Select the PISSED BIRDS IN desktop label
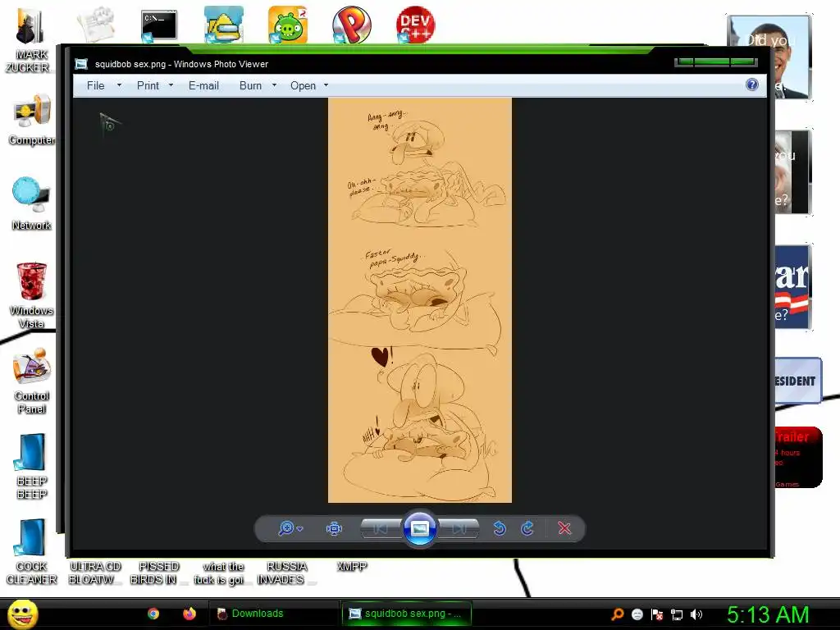The image size is (840, 630). pos(159,573)
